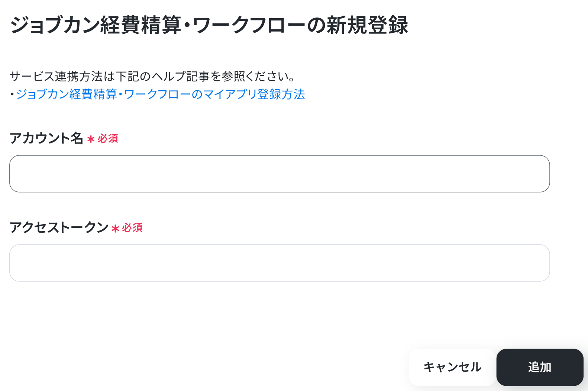This screenshot has width=588, height=391.
Task: Place cursor in the access token text box
Action: 280,263
